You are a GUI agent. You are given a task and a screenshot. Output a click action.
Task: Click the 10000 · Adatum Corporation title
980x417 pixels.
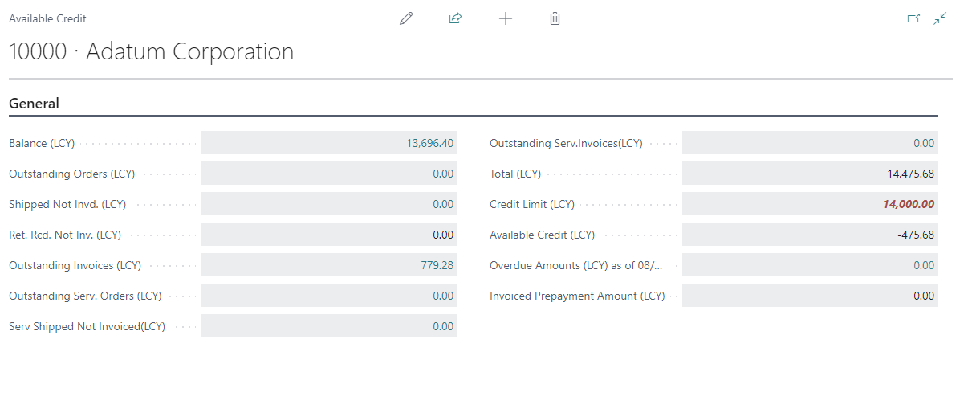click(x=151, y=52)
